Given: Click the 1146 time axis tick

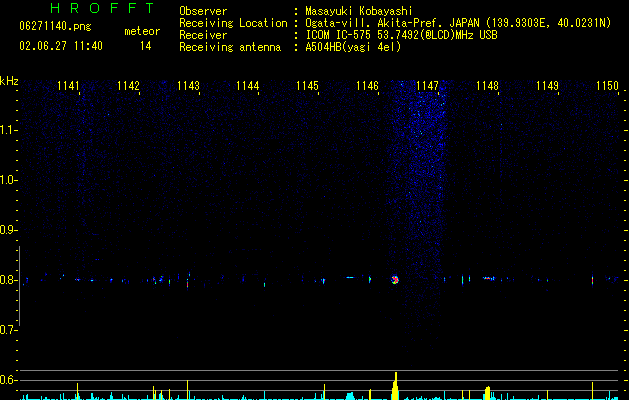Looking at the screenshot, I should 368,86.
